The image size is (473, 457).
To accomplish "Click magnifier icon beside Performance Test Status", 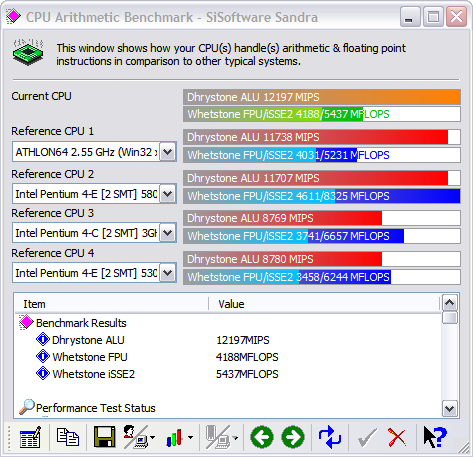I will [x=27, y=407].
